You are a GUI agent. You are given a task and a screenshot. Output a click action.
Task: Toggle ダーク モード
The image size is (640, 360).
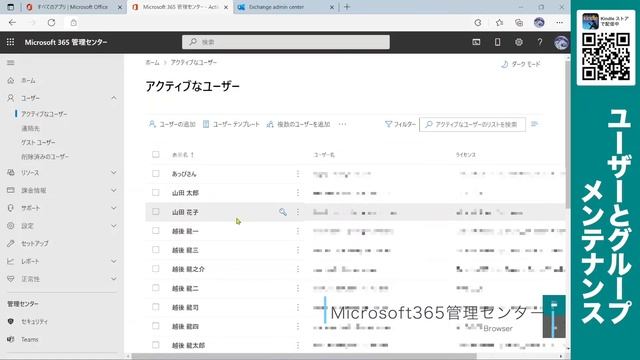click(520, 64)
